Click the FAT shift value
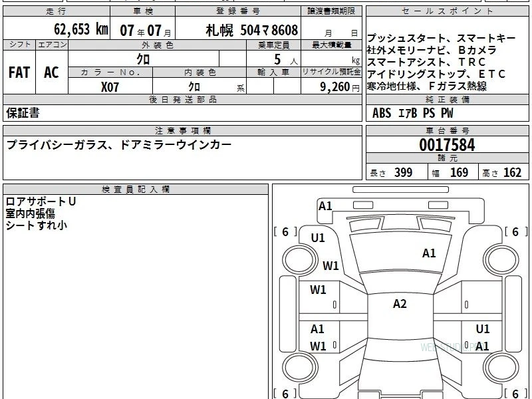The image size is (532, 399). (19, 72)
